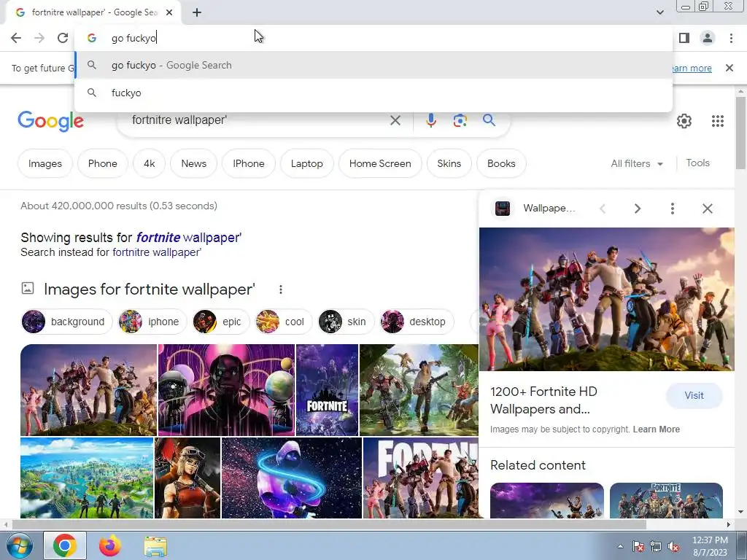The image size is (747, 560).
Task: Open a new tab with the plus button
Action: click(197, 13)
